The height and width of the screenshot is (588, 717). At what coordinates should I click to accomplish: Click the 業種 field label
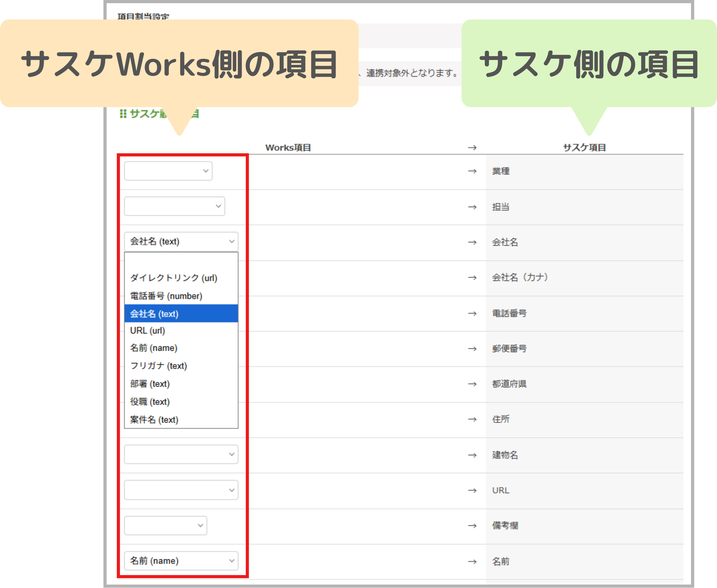click(501, 171)
